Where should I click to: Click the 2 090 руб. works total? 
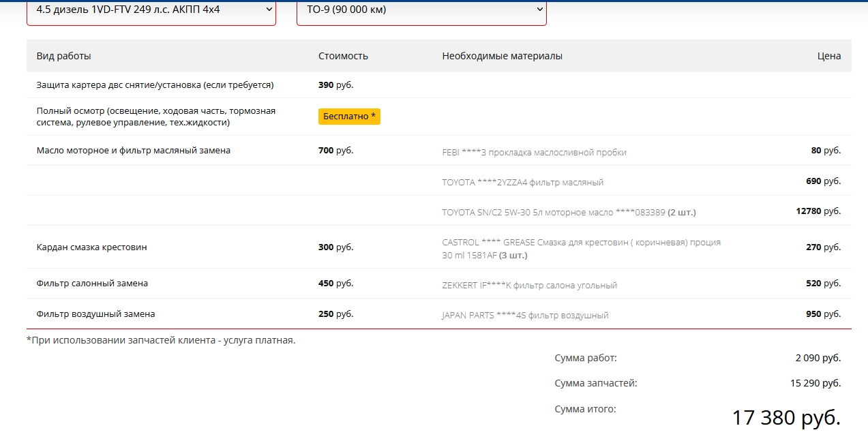(818, 358)
